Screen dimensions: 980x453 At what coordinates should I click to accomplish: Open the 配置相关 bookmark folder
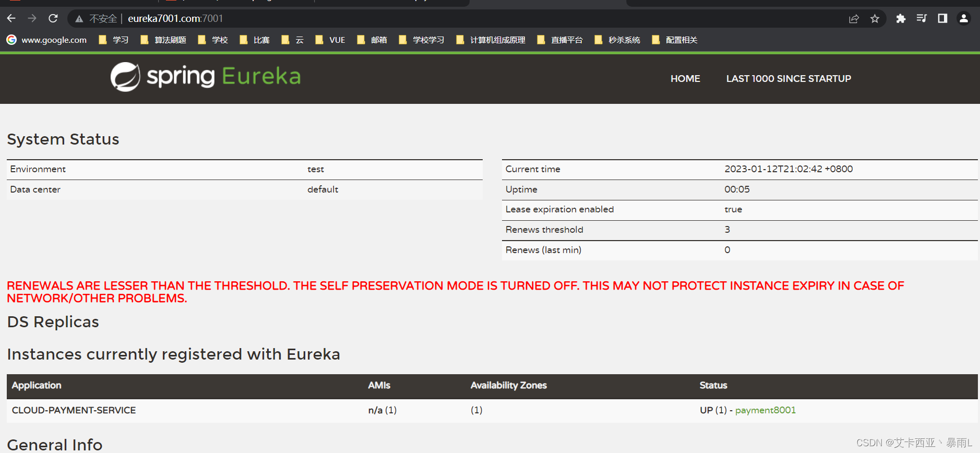click(x=675, y=40)
